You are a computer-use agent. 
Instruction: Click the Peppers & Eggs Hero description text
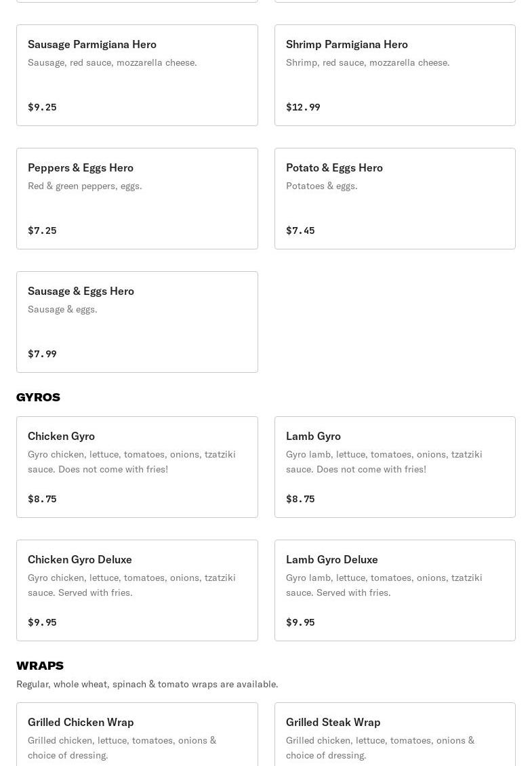(x=85, y=186)
